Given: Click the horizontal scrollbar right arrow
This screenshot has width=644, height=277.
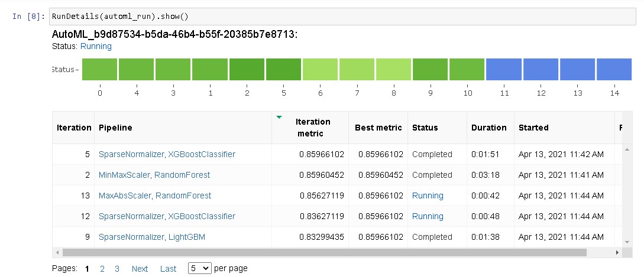Looking at the screenshot, I should pyautogui.click(x=617, y=252).
